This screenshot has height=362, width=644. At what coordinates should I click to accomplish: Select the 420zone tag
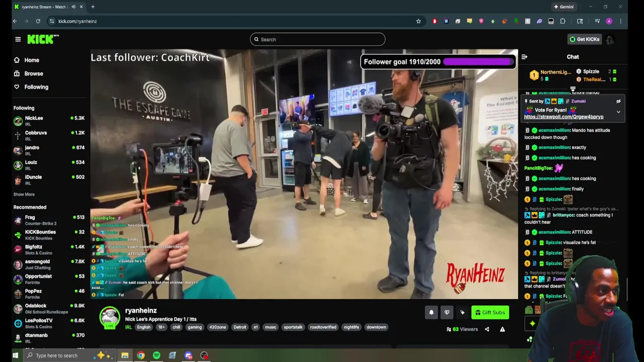(217, 327)
